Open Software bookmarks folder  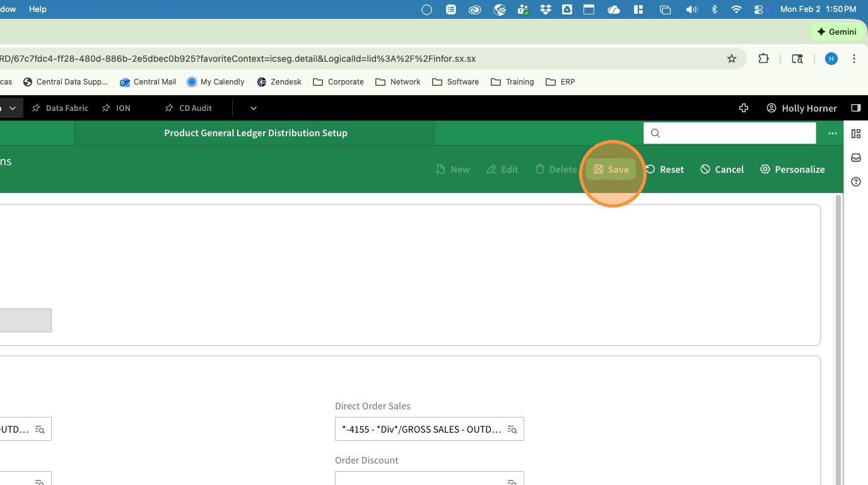tap(455, 82)
